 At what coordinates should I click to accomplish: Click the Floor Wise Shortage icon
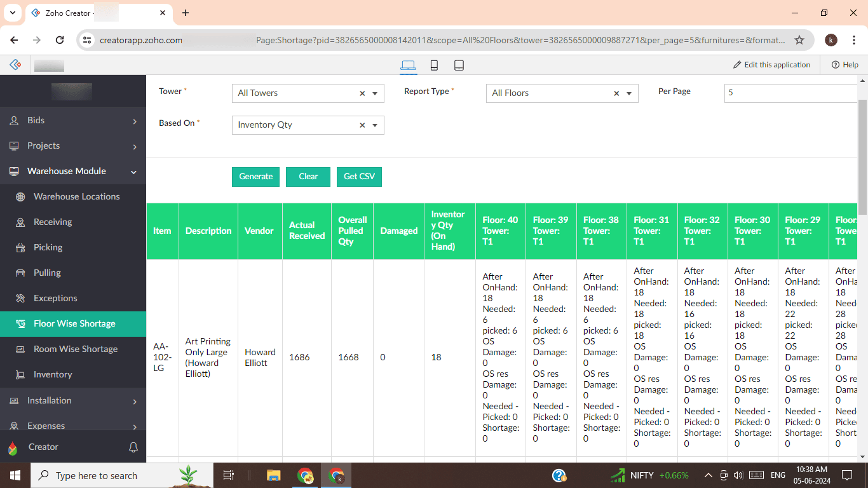[21, 323]
